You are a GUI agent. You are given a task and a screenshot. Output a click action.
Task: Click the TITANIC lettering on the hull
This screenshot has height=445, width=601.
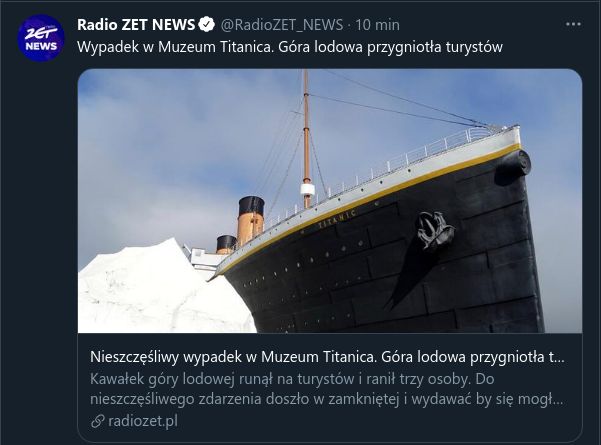pyautogui.click(x=337, y=220)
